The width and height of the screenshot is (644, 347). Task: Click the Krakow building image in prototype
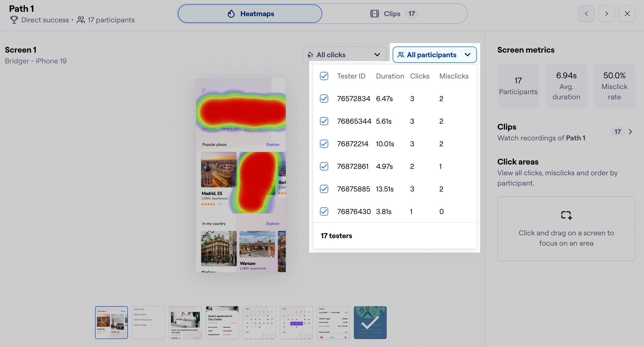(219, 248)
